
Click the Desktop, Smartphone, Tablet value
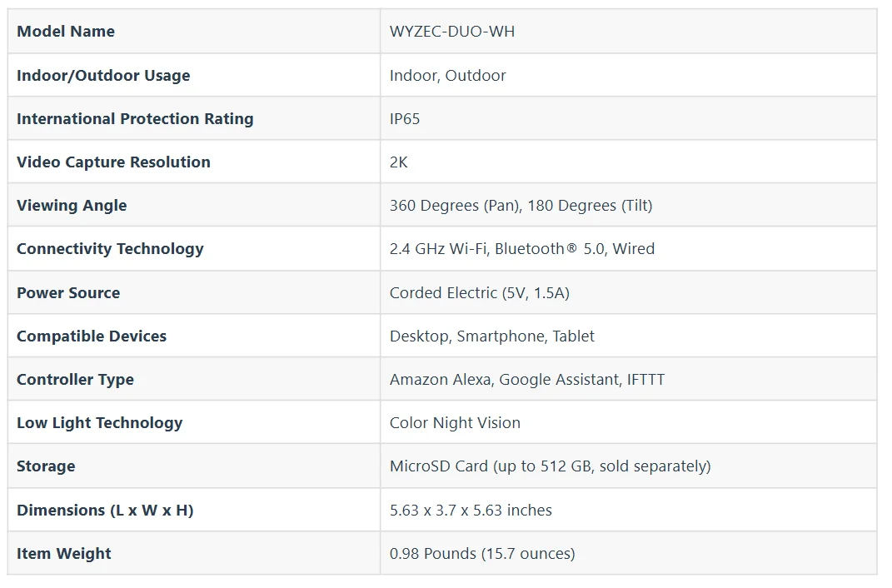pos(492,336)
